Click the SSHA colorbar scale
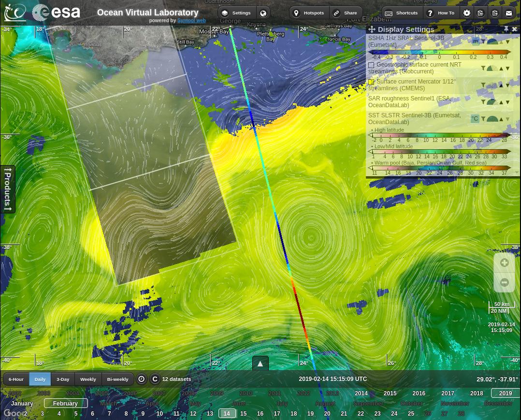The height and width of the screenshot is (420, 521). pyautogui.click(x=440, y=52)
